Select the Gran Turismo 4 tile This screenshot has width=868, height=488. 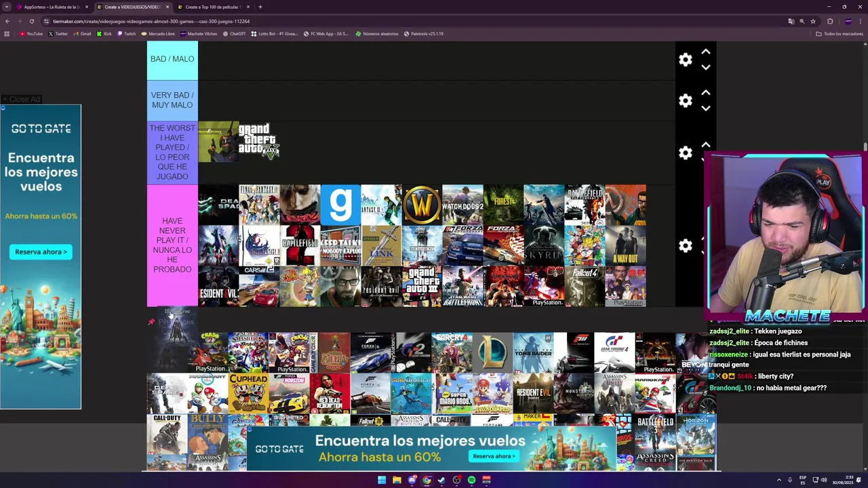pos(614,352)
